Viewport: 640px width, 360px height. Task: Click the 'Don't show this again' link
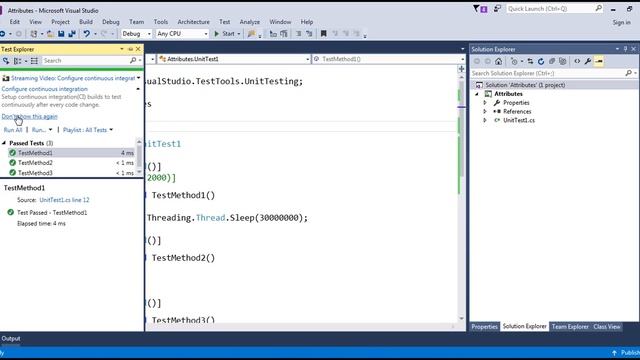[x=29, y=116]
